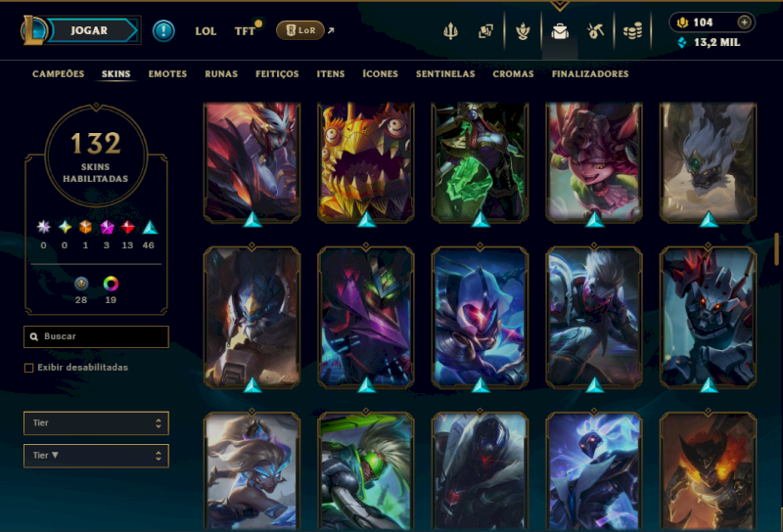Switch to the EMOTES tab
This screenshot has height=532, width=783.
(167, 74)
